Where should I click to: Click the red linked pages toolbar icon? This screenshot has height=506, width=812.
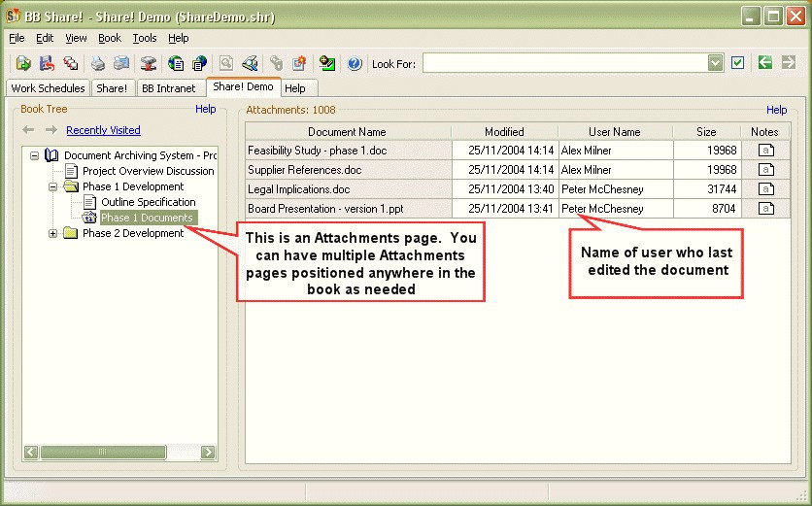point(71,63)
